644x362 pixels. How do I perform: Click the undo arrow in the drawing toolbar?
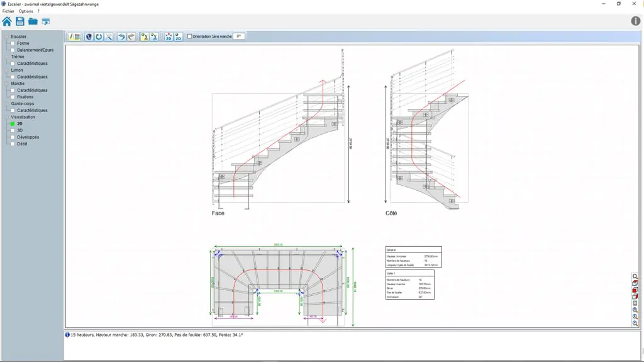(121, 37)
